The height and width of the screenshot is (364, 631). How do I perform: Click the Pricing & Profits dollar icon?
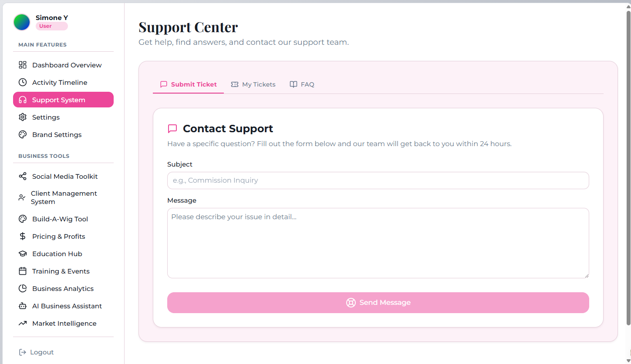coord(23,237)
